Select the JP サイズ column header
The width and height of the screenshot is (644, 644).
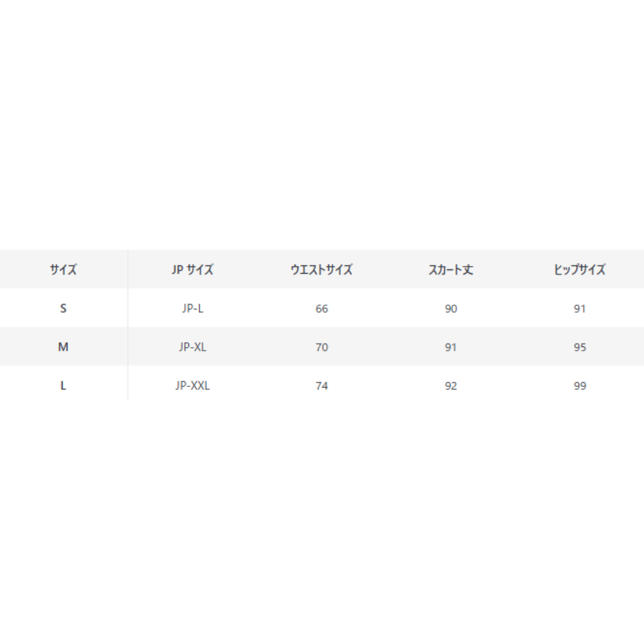(x=192, y=270)
